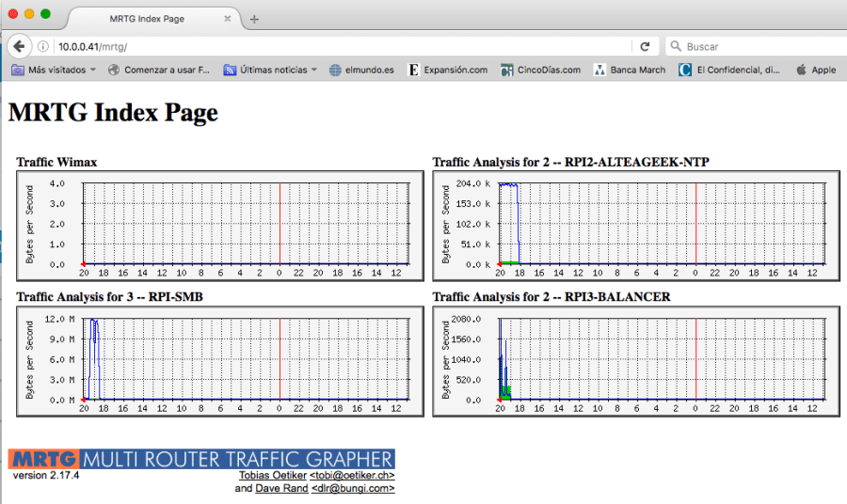
Task: Click the MRTG Multi Router Traffic Grapher logo
Action: [x=201, y=459]
